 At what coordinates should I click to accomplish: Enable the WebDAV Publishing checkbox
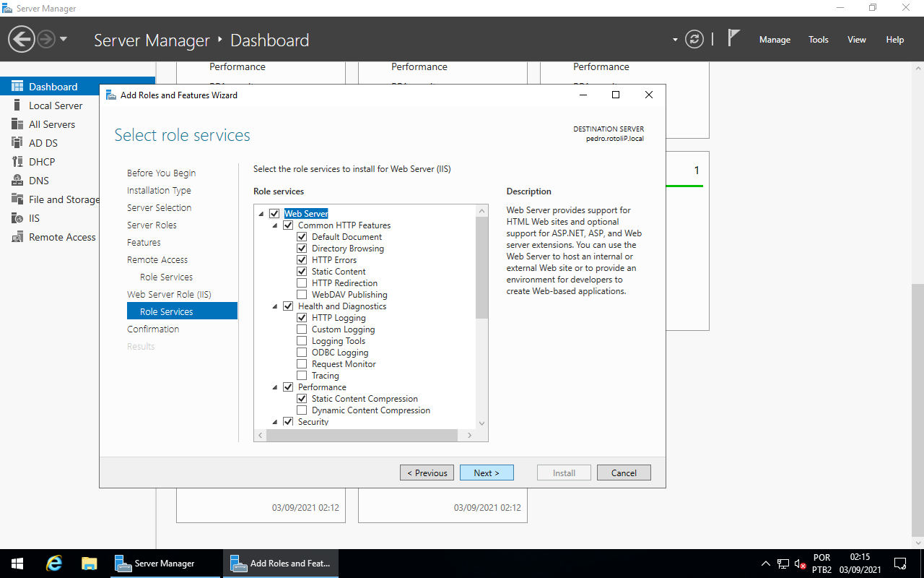pyautogui.click(x=302, y=295)
